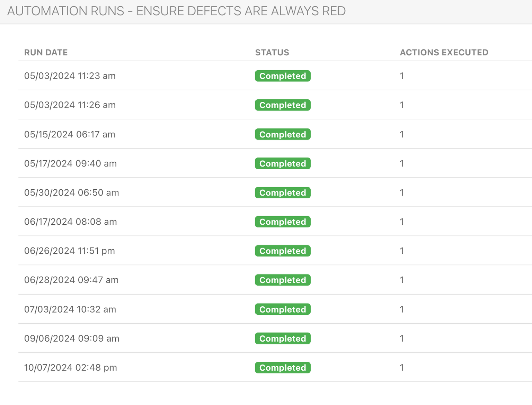532x405 pixels.
Task: Click the STATUS column header
Action: pos(272,53)
